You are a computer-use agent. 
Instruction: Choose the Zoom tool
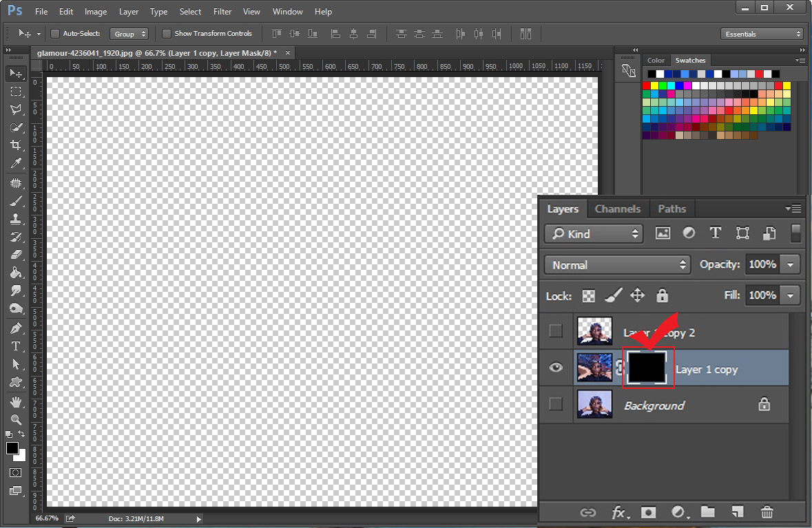(x=16, y=419)
